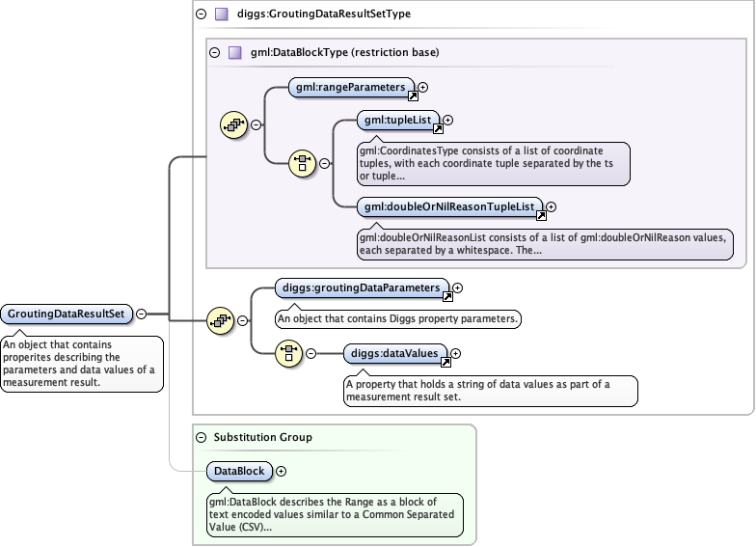Collapse the diggs:GroutingDataResultSetType section
Image resolution: width=756 pixels, height=547 pixels.
coord(201,14)
